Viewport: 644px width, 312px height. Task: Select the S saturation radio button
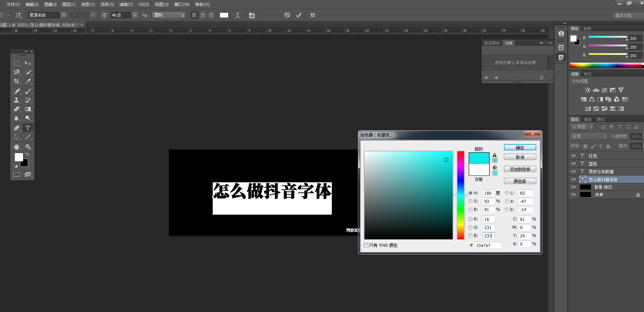(471, 201)
